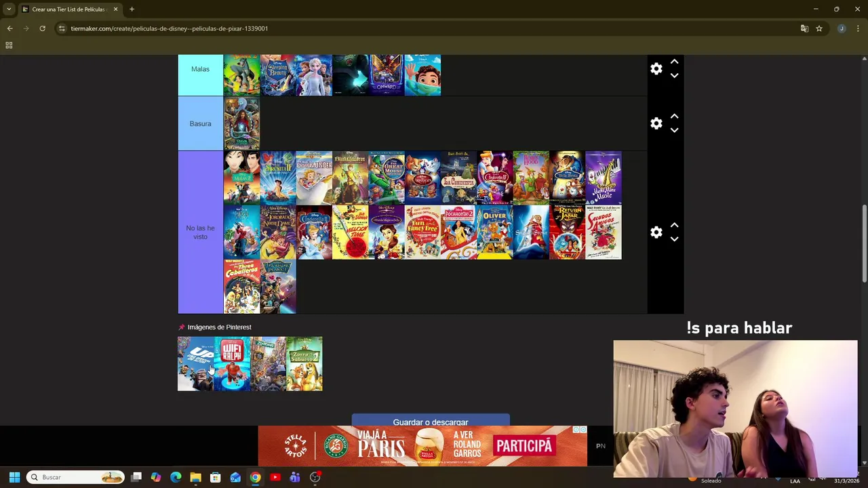
Task: Select the Raya poster in Basura
Action: pos(241,123)
